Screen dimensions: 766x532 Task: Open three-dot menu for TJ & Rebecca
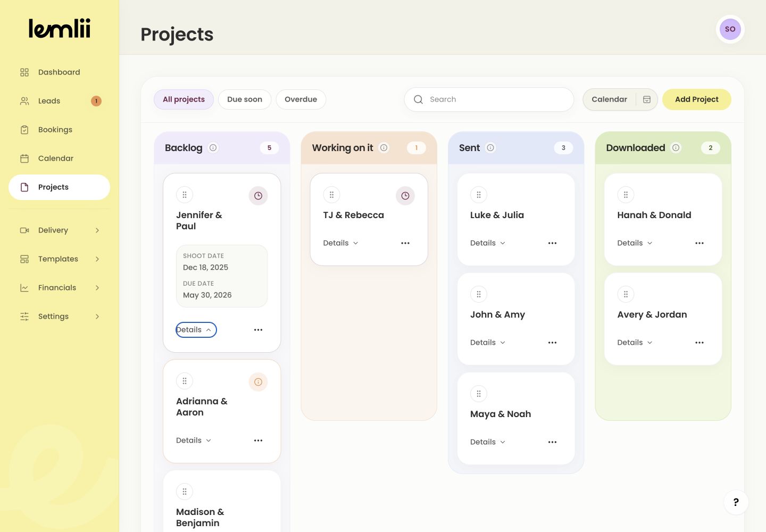tap(405, 243)
